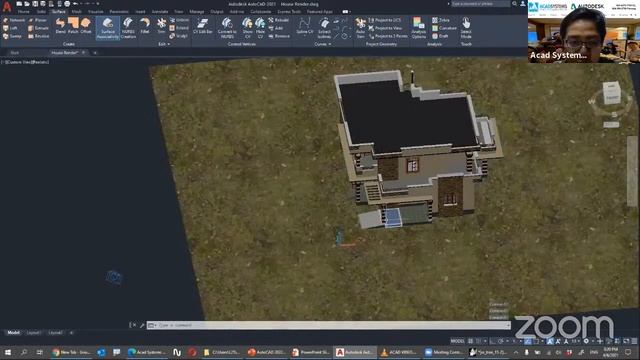Toggle NURBS Creation mode

(128, 28)
